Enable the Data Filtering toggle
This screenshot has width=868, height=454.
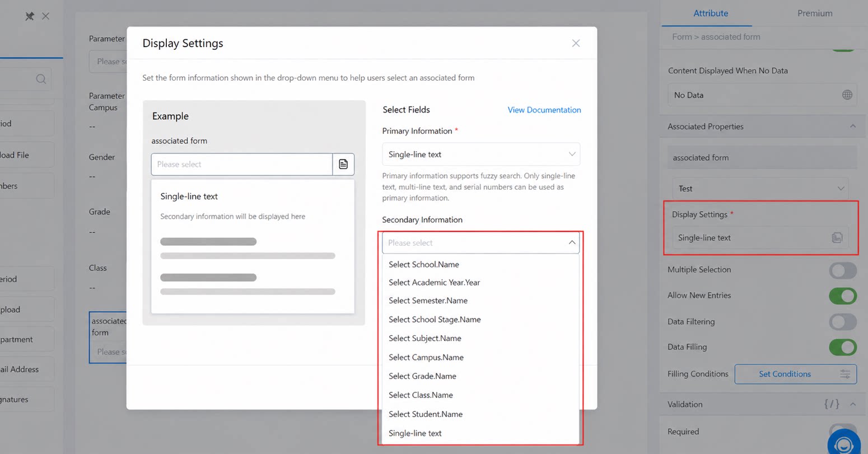coord(843,322)
